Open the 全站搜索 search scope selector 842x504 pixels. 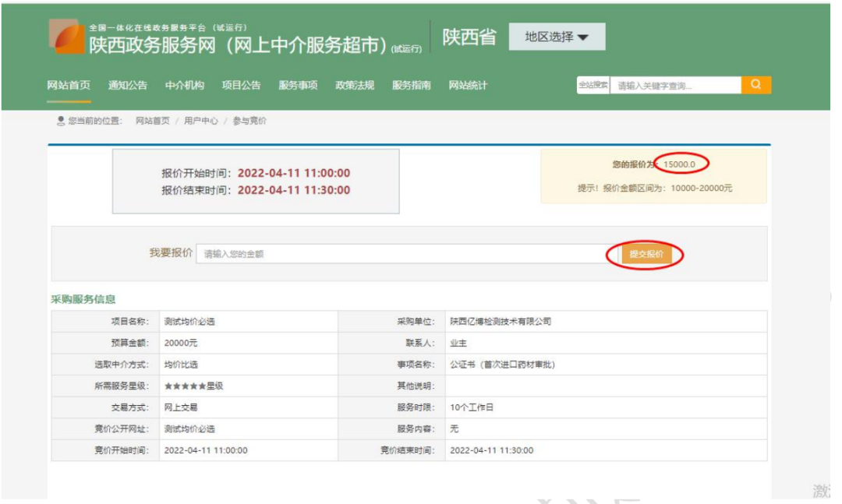(x=593, y=85)
